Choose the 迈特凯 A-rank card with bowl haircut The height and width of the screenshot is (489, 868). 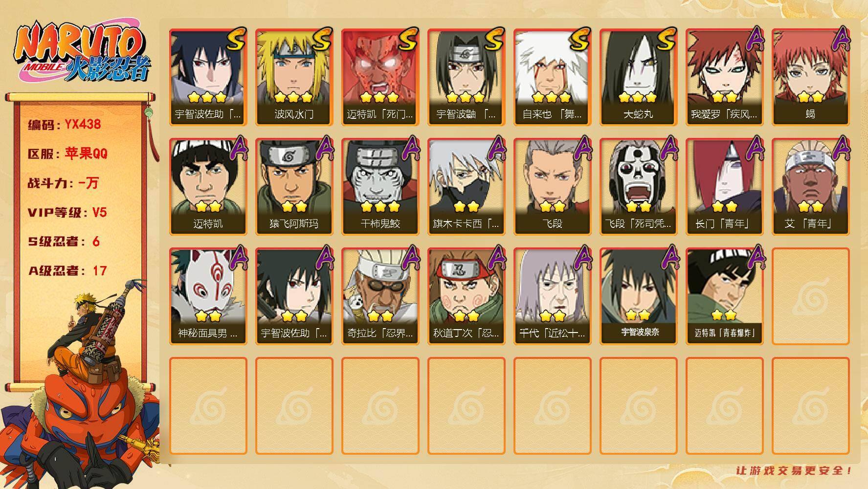coord(208,186)
